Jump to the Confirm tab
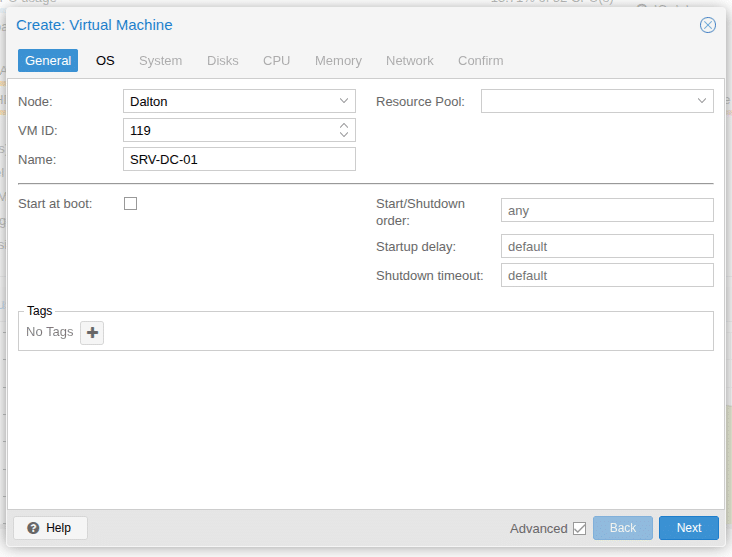Screen dimensions: 732x557 [x=480, y=61]
